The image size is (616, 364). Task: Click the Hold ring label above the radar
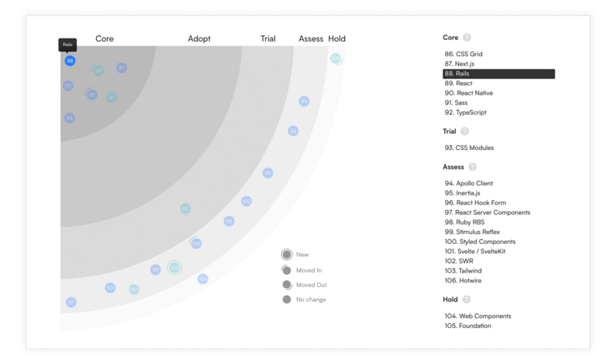(x=336, y=38)
